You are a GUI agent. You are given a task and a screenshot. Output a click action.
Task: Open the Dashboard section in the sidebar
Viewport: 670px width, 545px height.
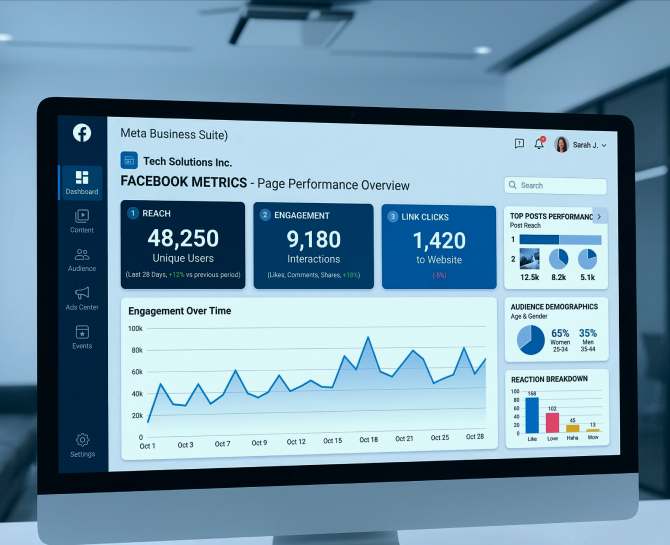[x=82, y=183]
